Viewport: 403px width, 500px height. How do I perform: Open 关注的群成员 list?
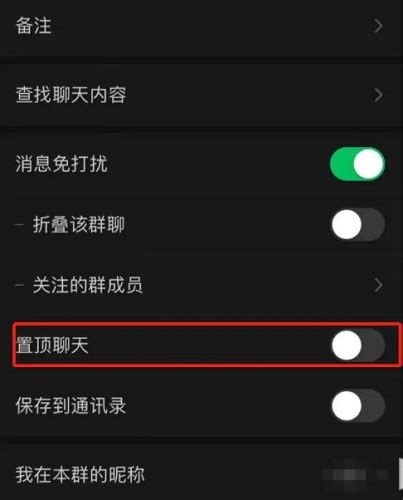coord(201,285)
